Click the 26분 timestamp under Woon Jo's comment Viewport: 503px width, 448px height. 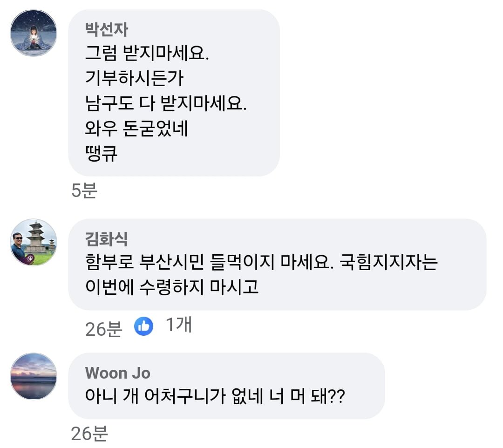(89, 434)
